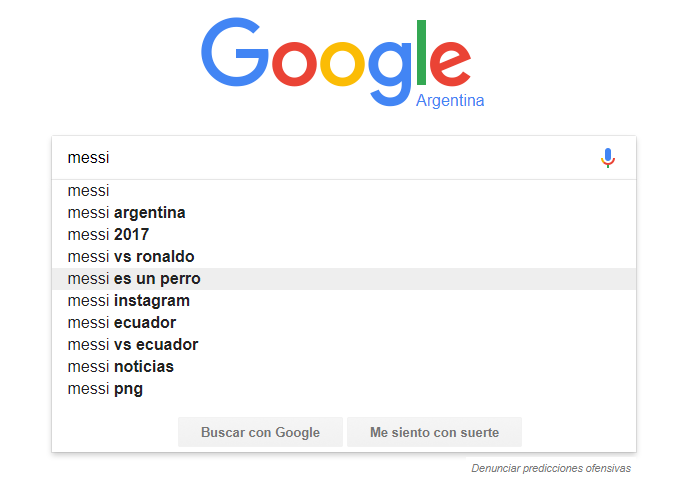
Task: Choose the 'messi vs ecuador' suggestion
Action: pos(344,345)
